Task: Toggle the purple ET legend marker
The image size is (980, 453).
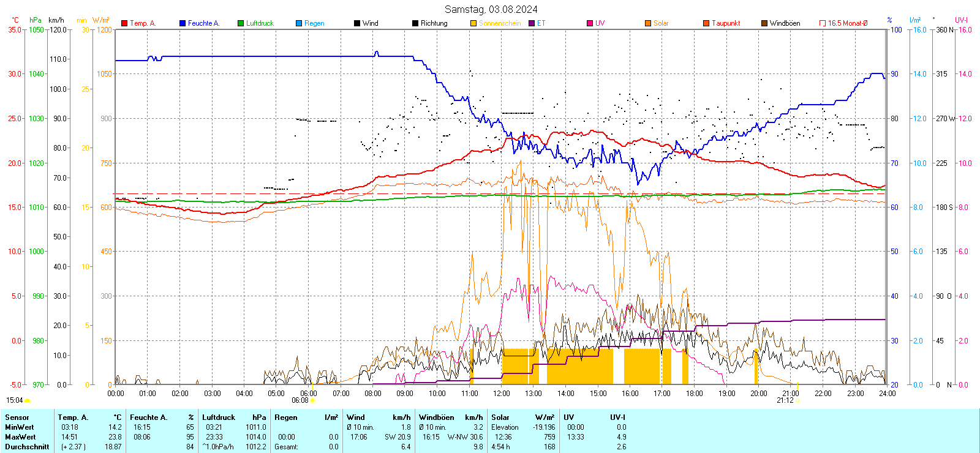Action: point(532,23)
